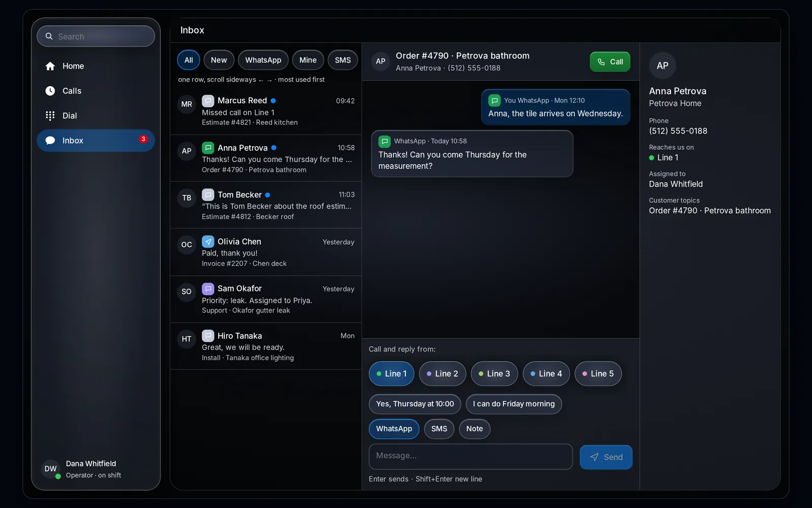This screenshot has height=508, width=812.
Task: Select Line 4 as reply line
Action: point(546,374)
